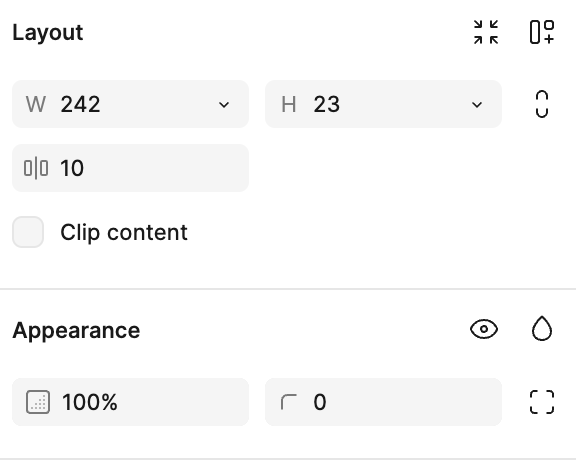Screen dimensions: 576x462
Task: Select the width field showing 242
Action: tap(130, 104)
